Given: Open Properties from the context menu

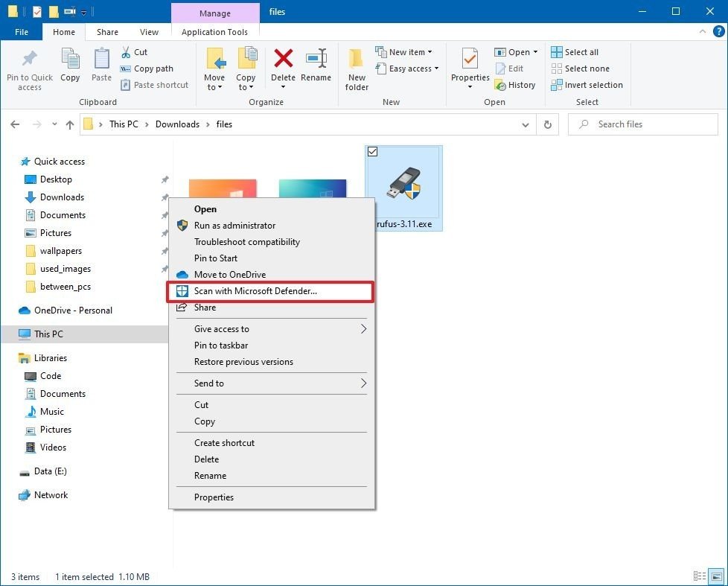Looking at the screenshot, I should (x=271, y=497).
